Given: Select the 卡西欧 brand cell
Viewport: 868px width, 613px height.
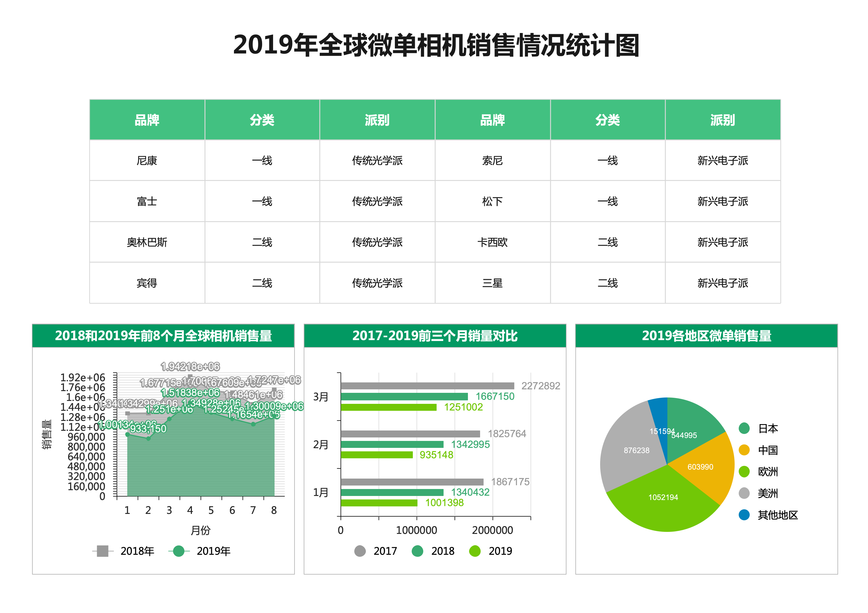Looking at the screenshot, I should [493, 242].
